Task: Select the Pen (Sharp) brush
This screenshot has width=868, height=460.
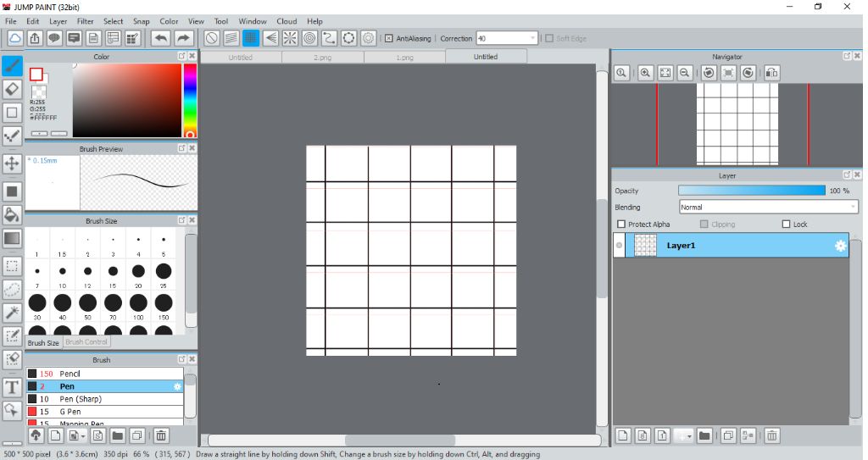Action: 104,398
